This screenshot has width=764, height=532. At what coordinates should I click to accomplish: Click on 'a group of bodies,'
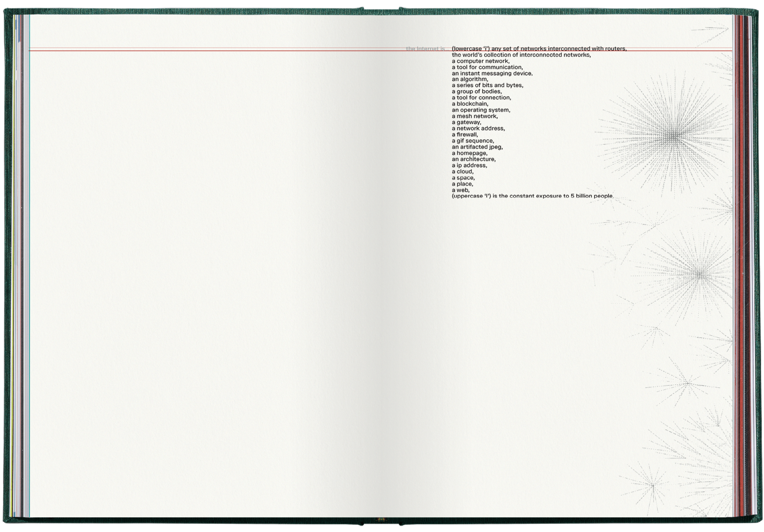(476, 92)
